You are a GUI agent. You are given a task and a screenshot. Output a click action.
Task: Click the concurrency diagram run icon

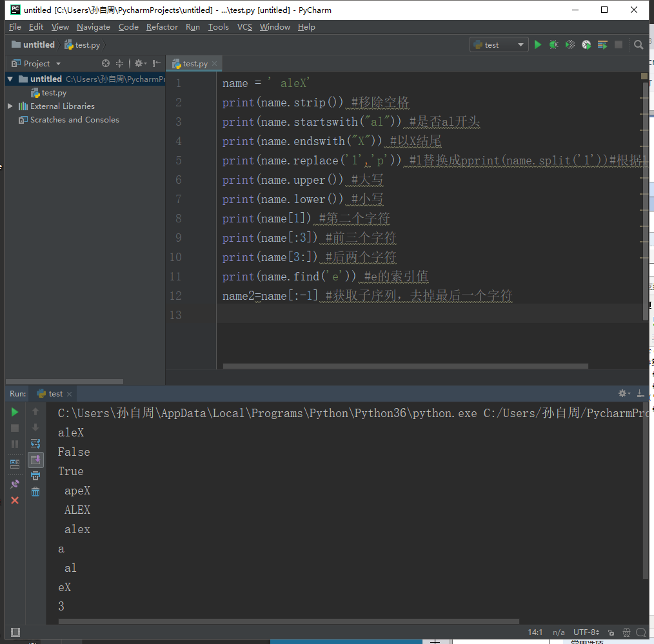click(602, 44)
